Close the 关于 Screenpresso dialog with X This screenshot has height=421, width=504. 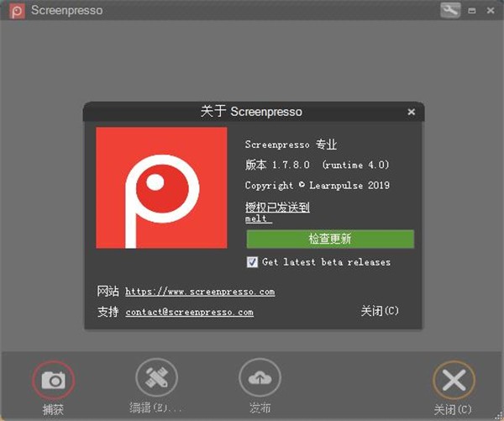coord(411,112)
